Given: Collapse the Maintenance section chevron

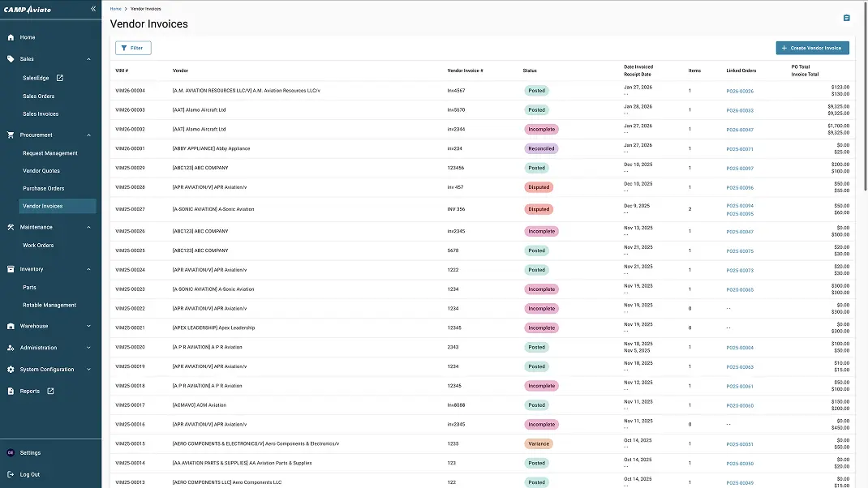Looking at the screenshot, I should click(88, 228).
